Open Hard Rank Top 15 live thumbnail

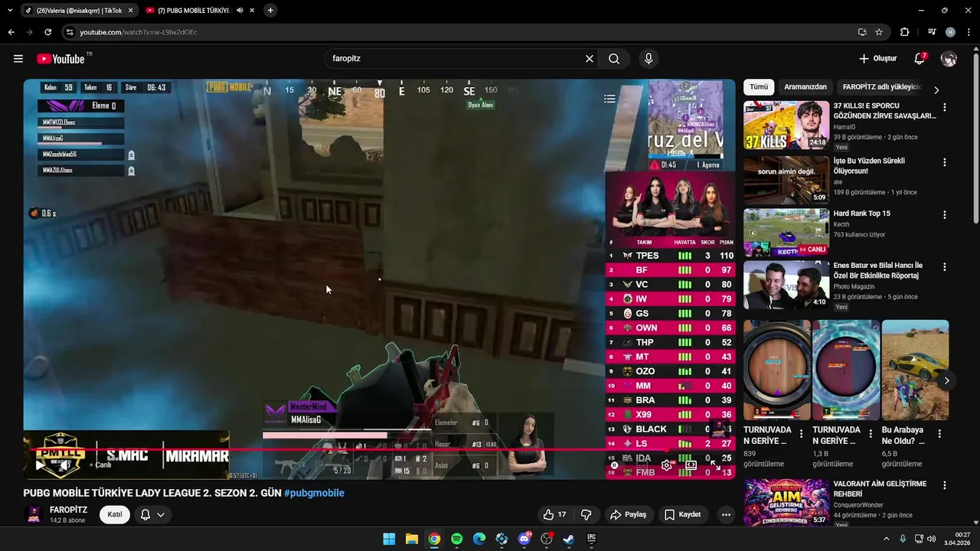786,233
